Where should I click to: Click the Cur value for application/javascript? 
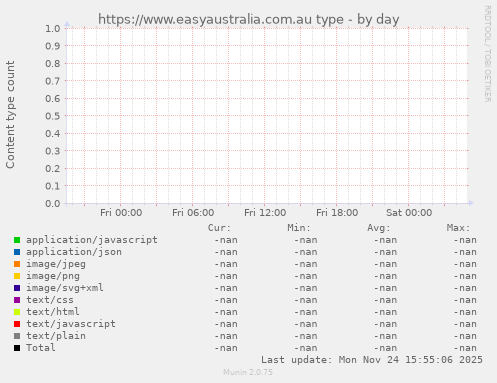tap(226, 240)
